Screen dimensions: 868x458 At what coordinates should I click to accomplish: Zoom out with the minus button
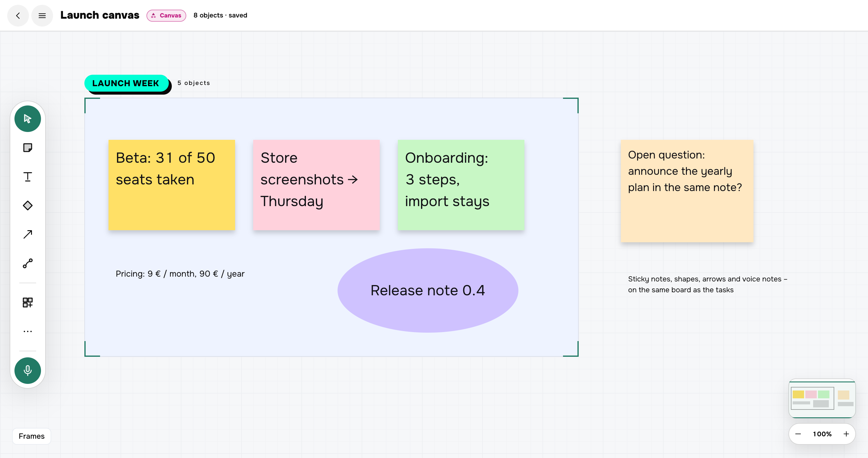click(798, 434)
